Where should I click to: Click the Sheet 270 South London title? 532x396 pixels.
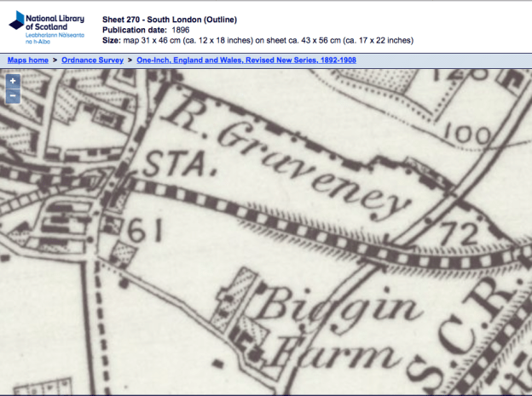(170, 18)
